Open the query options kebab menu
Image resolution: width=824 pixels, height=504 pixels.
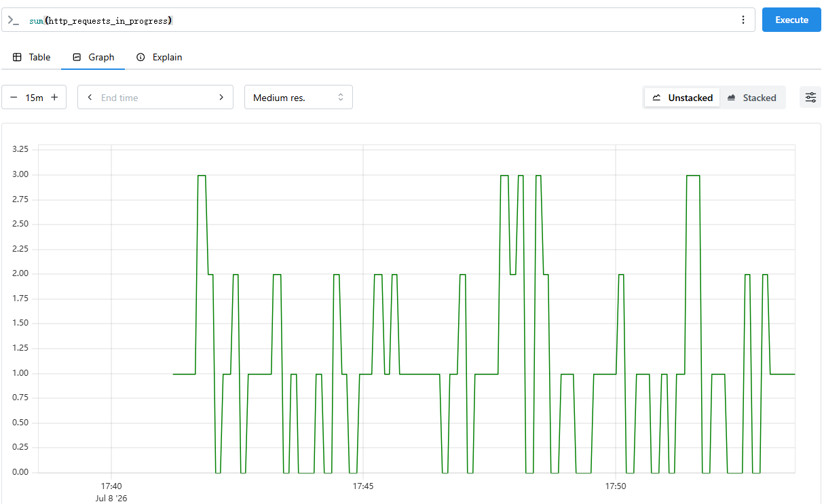coord(743,20)
